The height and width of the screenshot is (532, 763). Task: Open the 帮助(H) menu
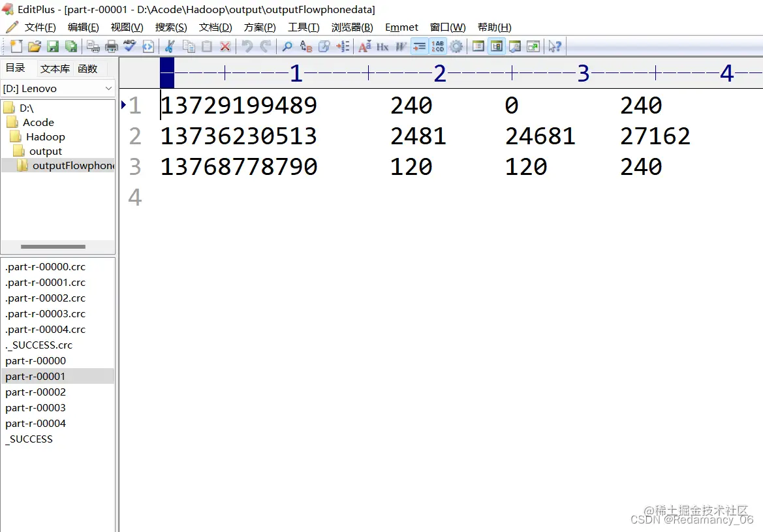click(x=494, y=27)
